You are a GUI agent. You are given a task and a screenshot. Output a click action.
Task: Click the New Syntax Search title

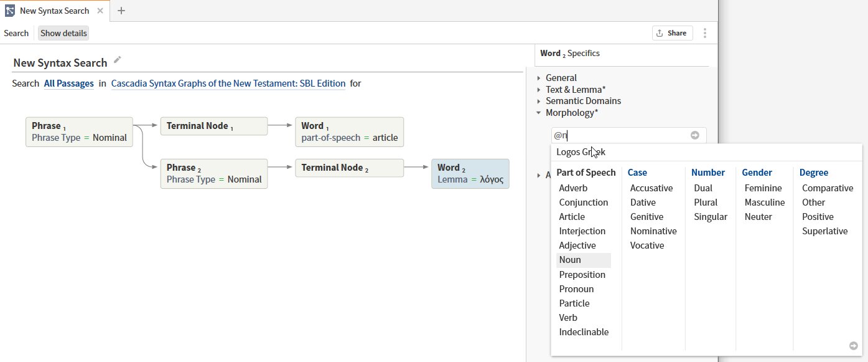pyautogui.click(x=60, y=62)
